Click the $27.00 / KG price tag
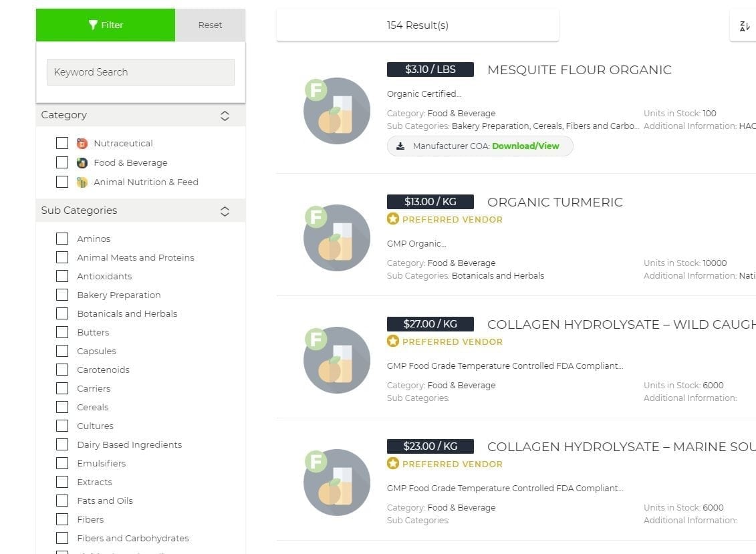Screen dimensions: 756x554 [430, 324]
